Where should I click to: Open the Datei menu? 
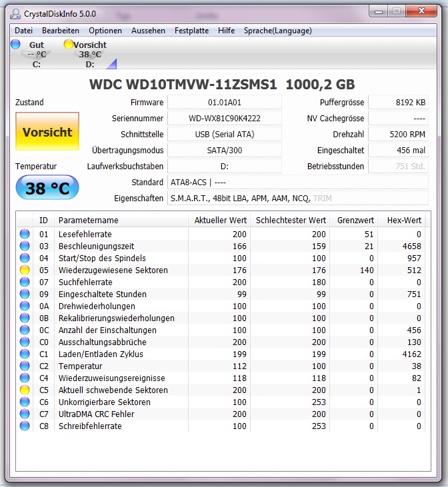[x=23, y=31]
